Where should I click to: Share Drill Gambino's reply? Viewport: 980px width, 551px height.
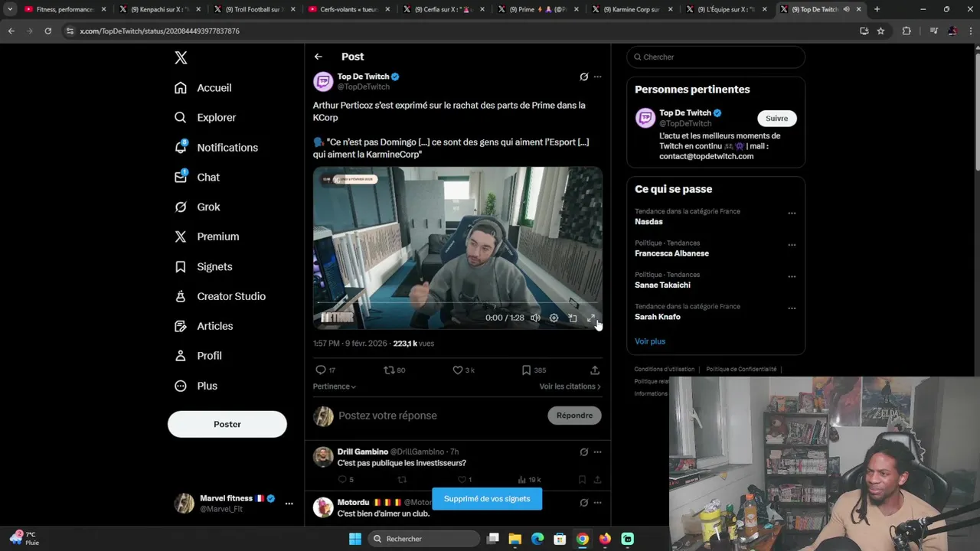click(597, 480)
